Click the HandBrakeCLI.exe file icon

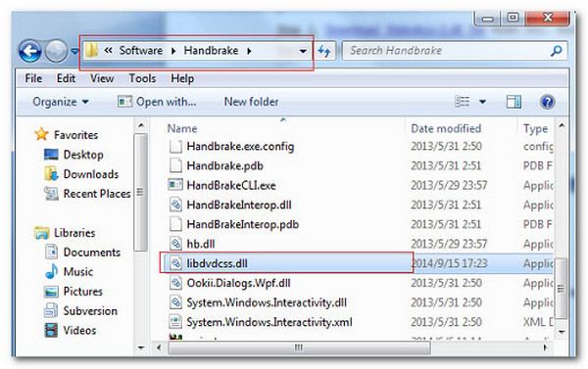tap(175, 185)
